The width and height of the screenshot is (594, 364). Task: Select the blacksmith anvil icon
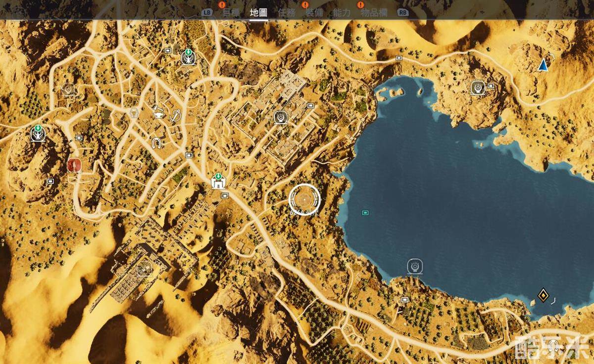point(158,112)
